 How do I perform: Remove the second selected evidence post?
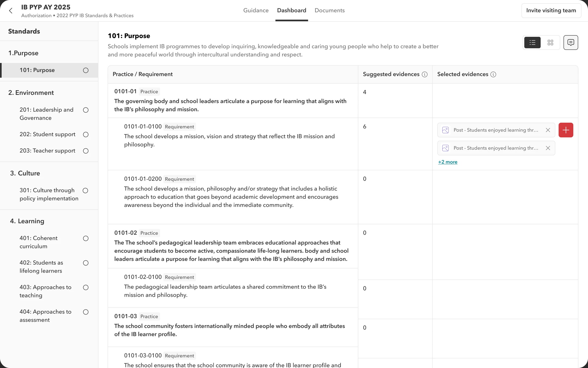point(548,148)
